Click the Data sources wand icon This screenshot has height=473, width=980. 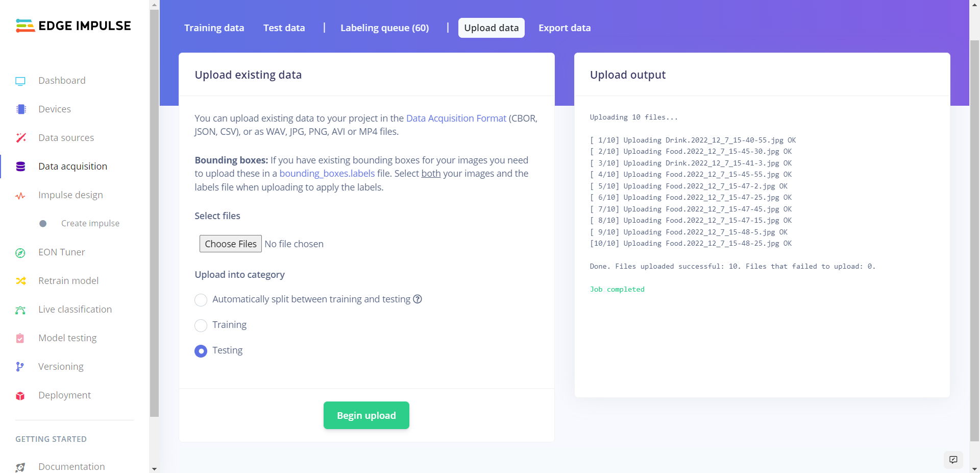click(x=21, y=138)
